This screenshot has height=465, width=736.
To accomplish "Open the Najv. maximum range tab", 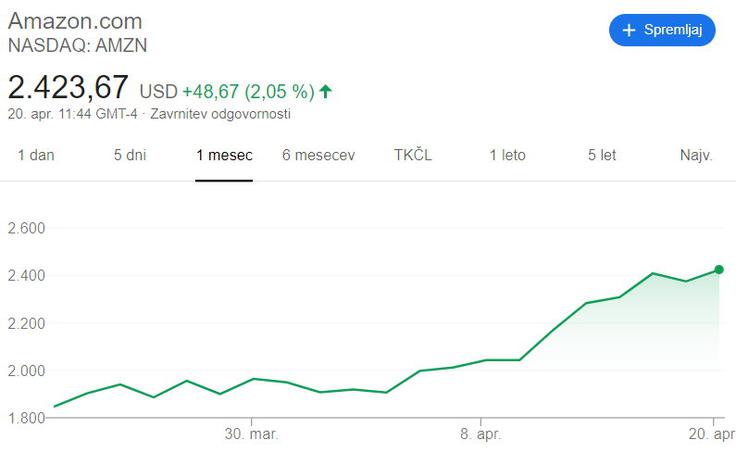I will pos(696,155).
